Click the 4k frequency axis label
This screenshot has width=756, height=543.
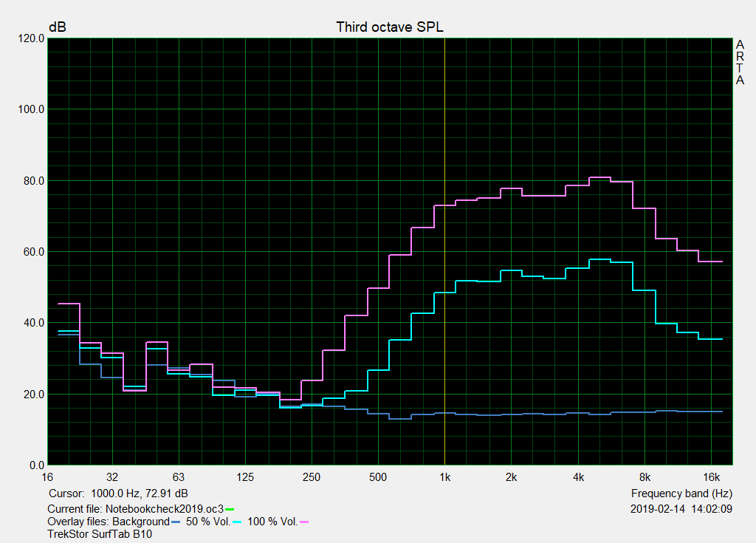point(578,477)
